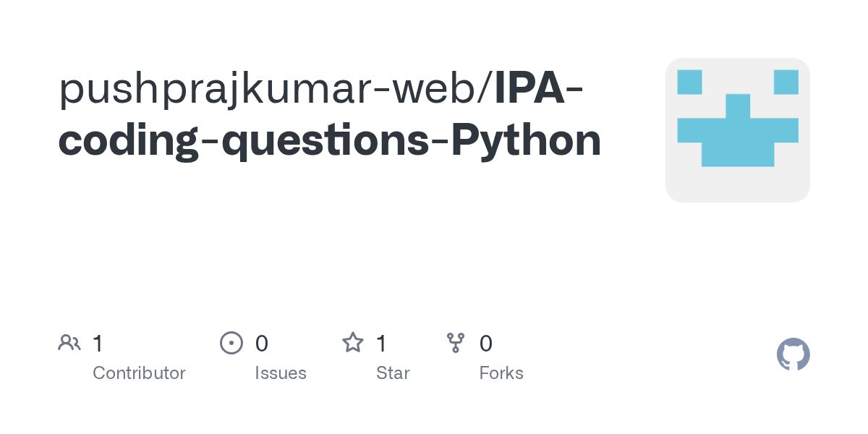Viewport: 868px width, 434px height.
Task: Click the top-left blue square in avatar
Action: [x=689, y=82]
